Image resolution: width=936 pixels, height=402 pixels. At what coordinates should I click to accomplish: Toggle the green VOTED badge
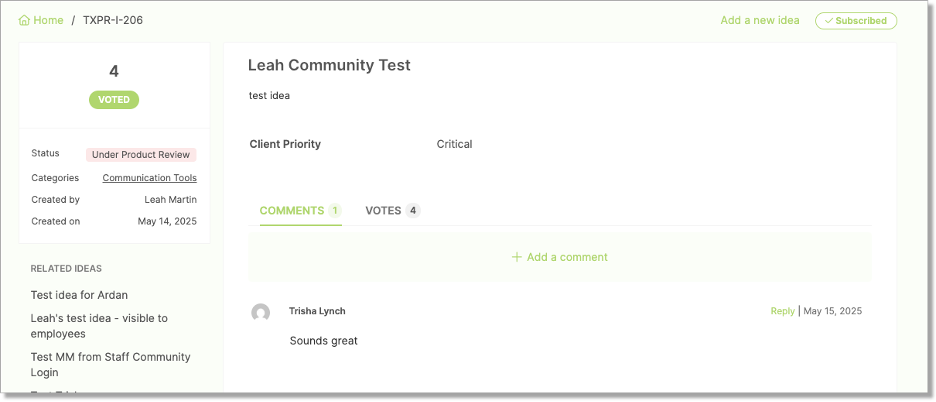tap(114, 100)
